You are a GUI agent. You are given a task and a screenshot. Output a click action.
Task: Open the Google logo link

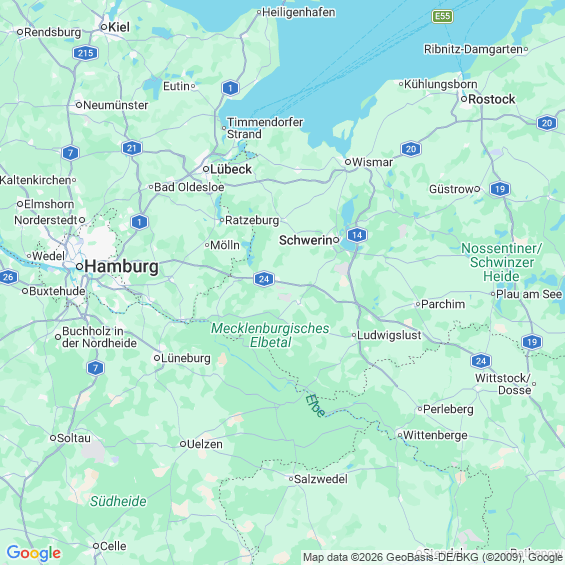click(x=34, y=553)
